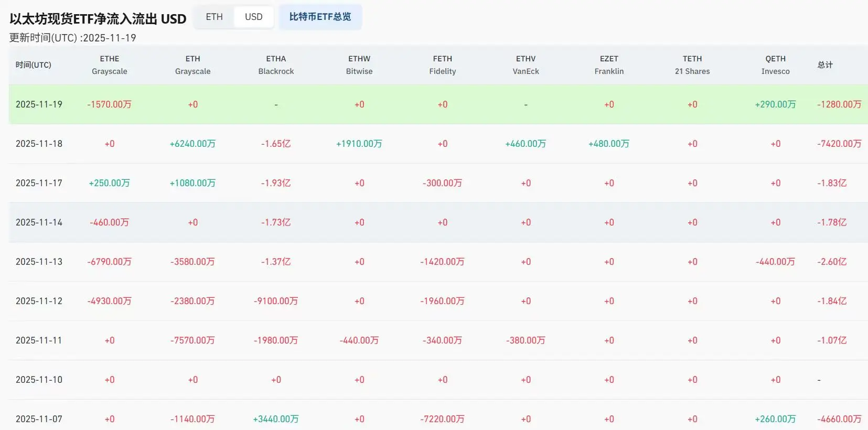
Task: Click the -440.00万 Invesco value for 2025-11-13
Action: (x=776, y=262)
